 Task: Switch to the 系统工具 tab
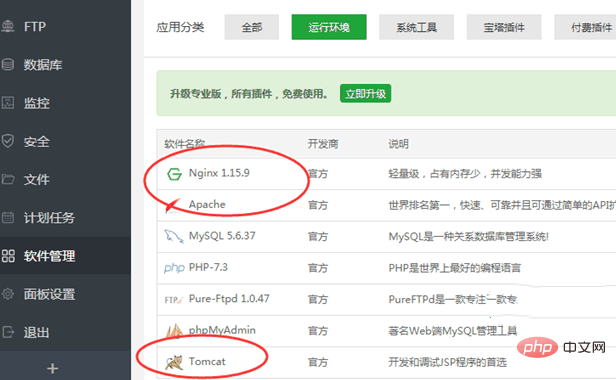pos(416,27)
